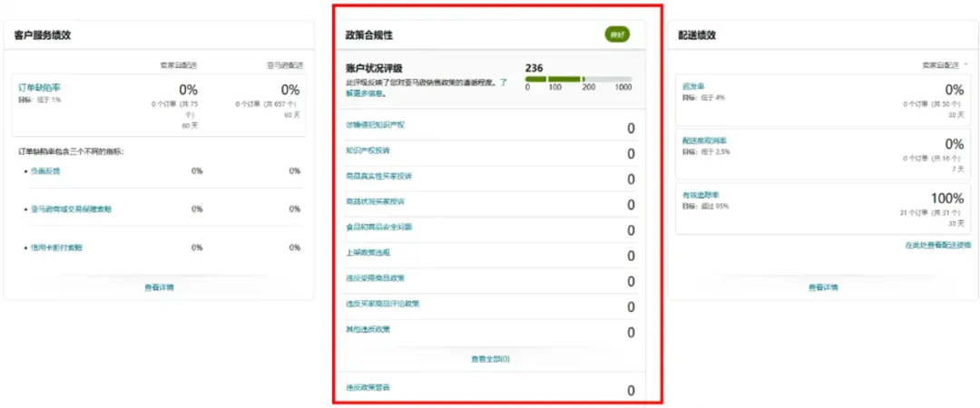Click the 亚马逊配送 column header

[x=284, y=65]
